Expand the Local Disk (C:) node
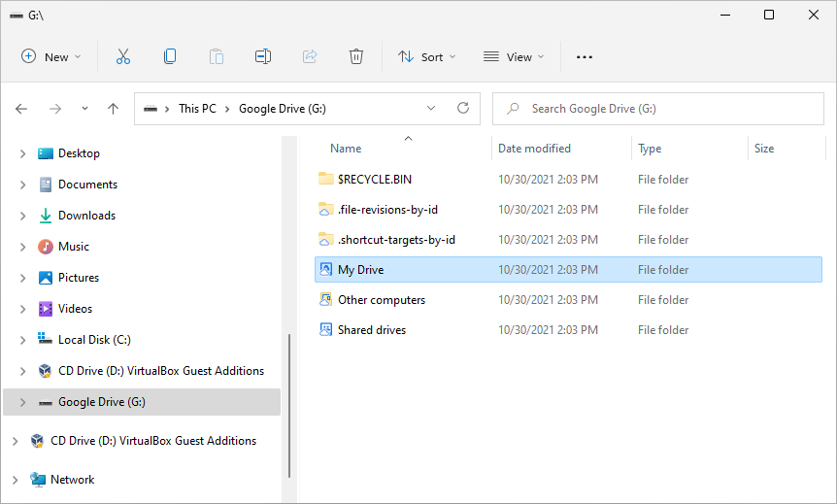This screenshot has width=837, height=504. [x=23, y=340]
